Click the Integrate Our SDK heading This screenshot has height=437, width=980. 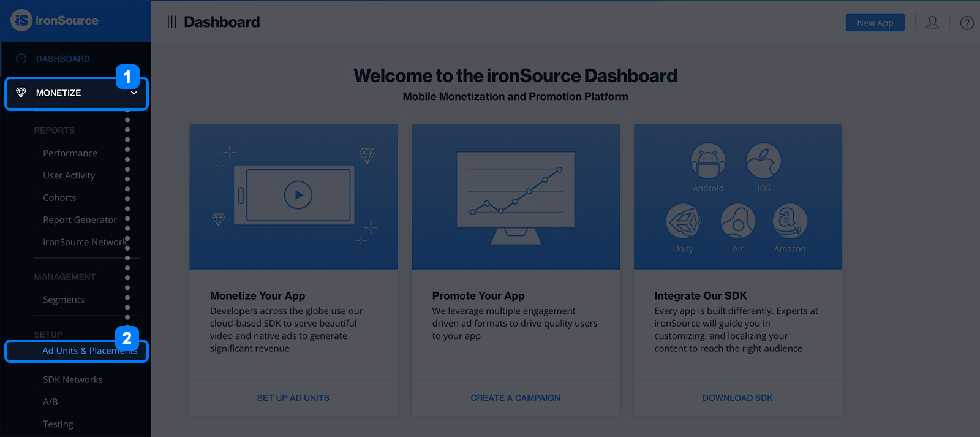[701, 296]
